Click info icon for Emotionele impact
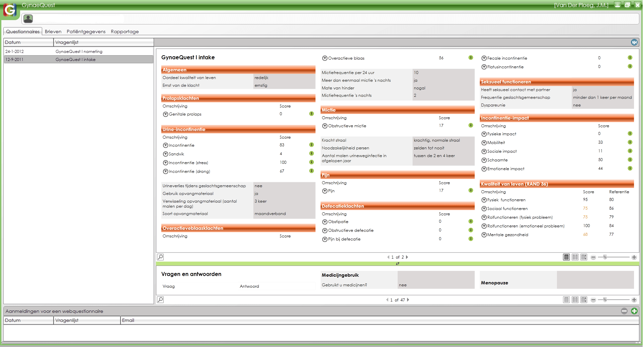This screenshot has height=347, width=644. (x=630, y=168)
